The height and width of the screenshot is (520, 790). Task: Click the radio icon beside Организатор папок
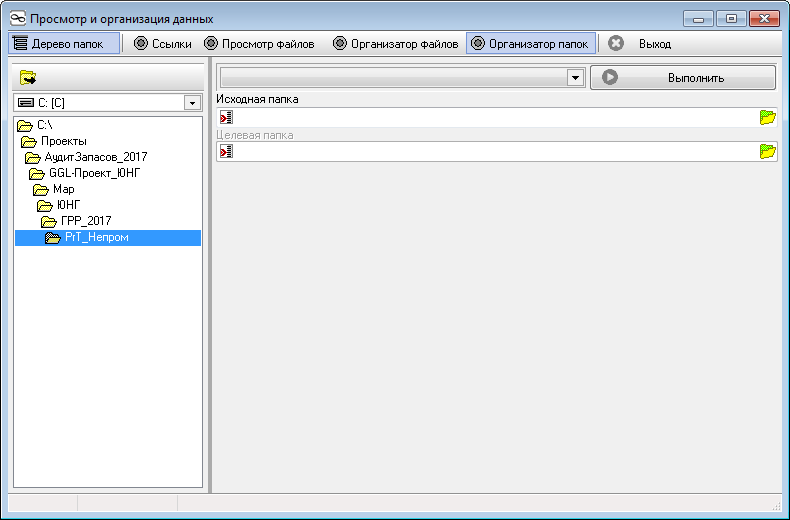[478, 43]
